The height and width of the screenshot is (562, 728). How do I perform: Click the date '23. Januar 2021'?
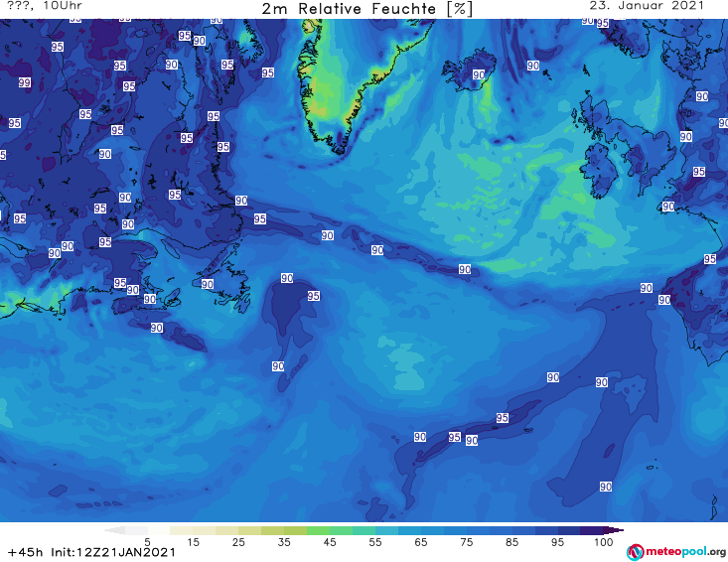click(647, 6)
